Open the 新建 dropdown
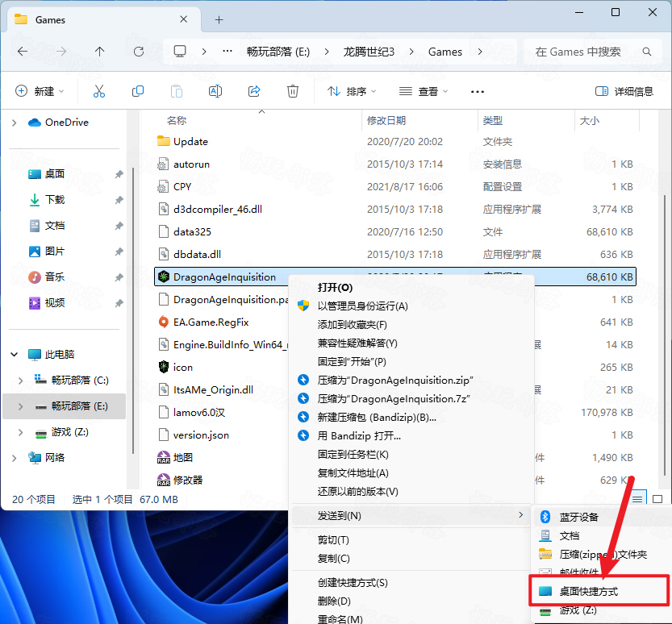 (40, 92)
